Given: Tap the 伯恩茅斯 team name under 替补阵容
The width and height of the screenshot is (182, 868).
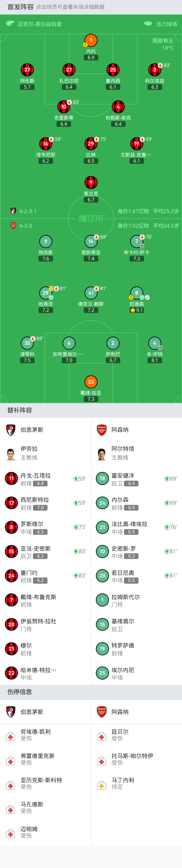Looking at the screenshot, I should [32, 430].
